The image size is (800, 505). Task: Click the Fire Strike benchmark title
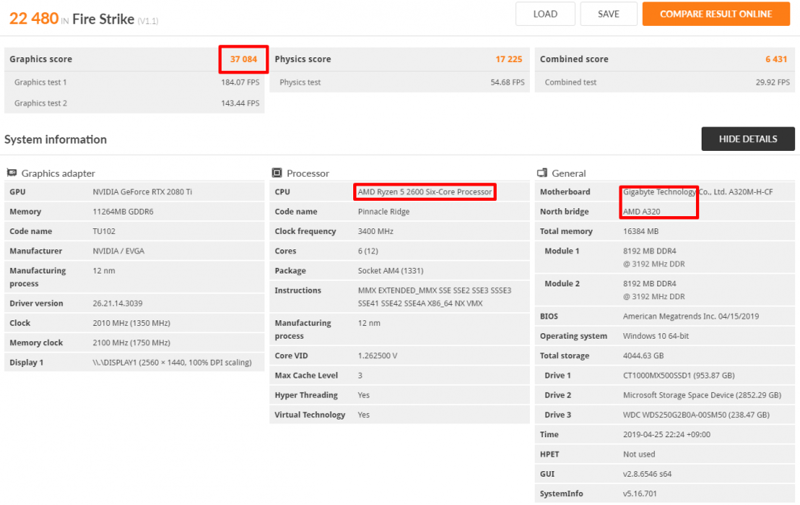[x=103, y=19]
